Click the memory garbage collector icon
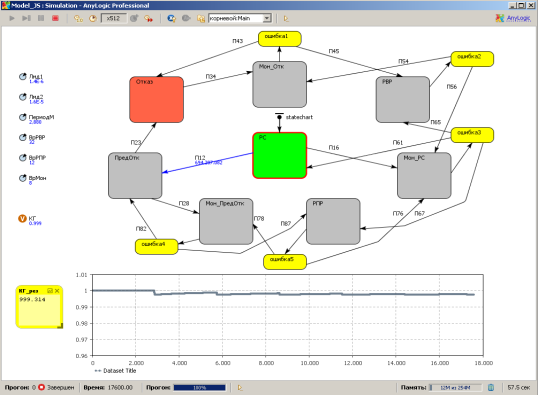This screenshot has height=395, width=538. [x=491, y=387]
